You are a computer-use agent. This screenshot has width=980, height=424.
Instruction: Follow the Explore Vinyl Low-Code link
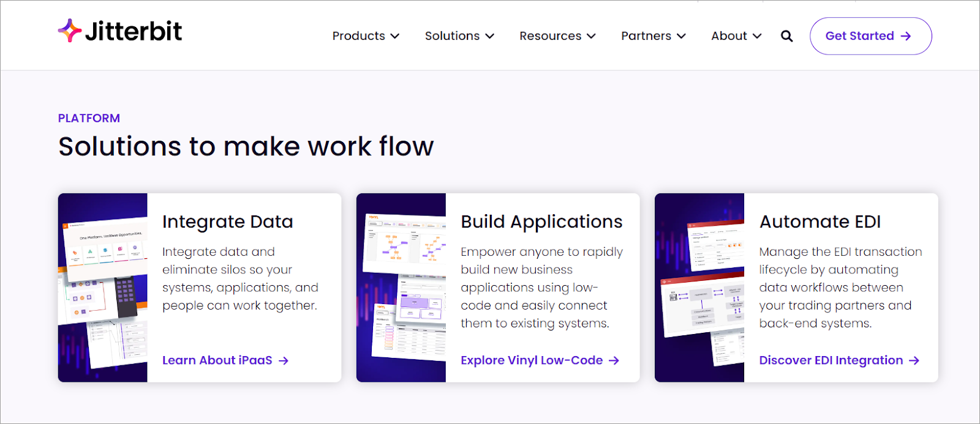pos(540,360)
